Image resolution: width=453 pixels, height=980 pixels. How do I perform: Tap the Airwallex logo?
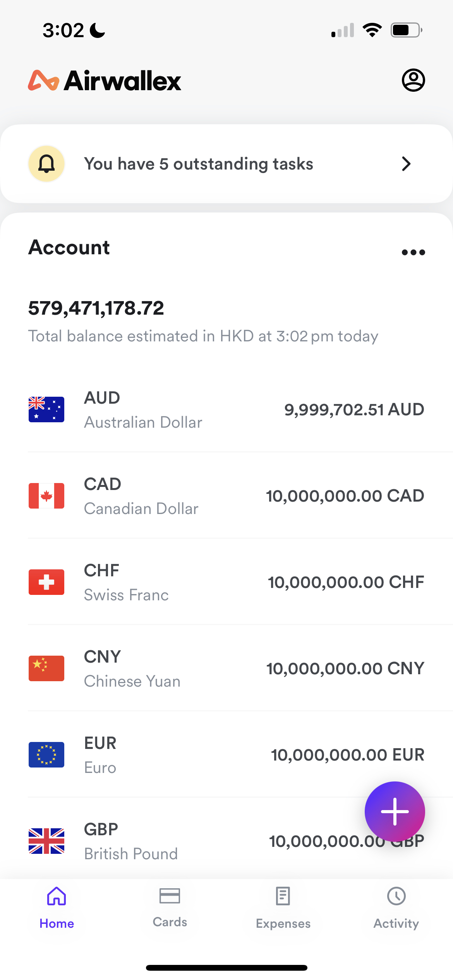point(105,81)
